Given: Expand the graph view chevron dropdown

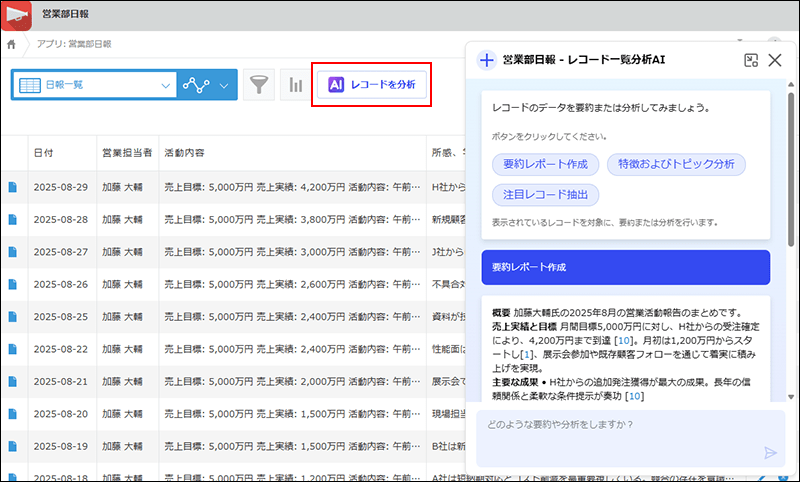Looking at the screenshot, I should (224, 86).
